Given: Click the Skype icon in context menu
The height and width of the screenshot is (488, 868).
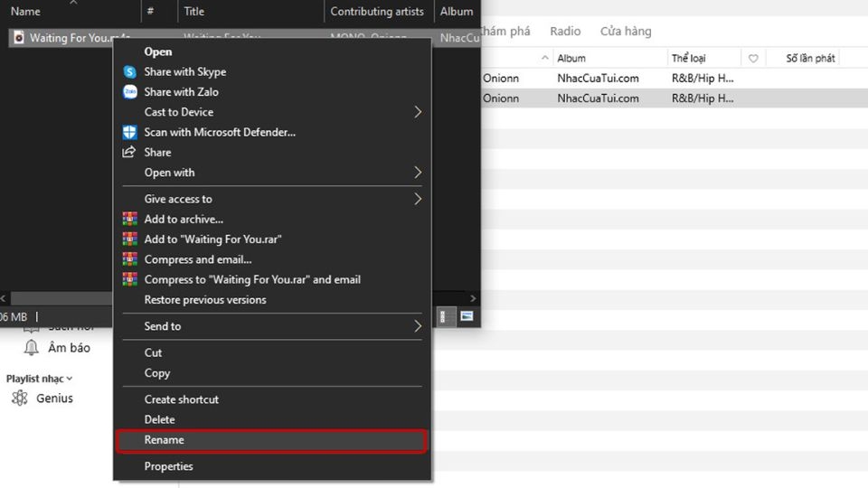Looking at the screenshot, I should (129, 72).
